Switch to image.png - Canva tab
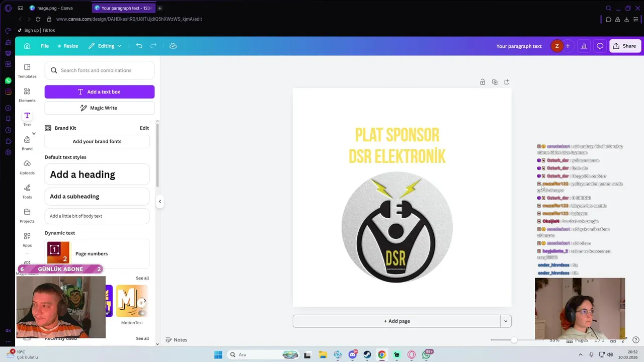 pyautogui.click(x=54, y=8)
